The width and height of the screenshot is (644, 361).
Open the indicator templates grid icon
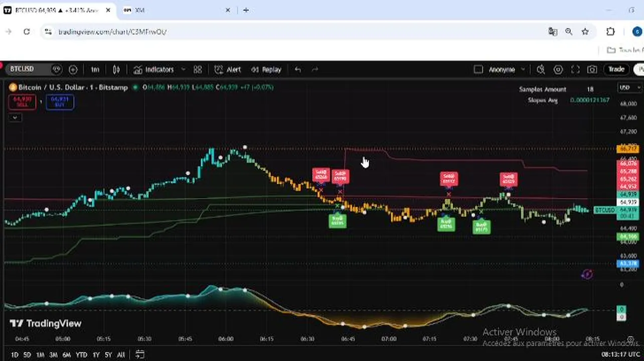tap(198, 70)
